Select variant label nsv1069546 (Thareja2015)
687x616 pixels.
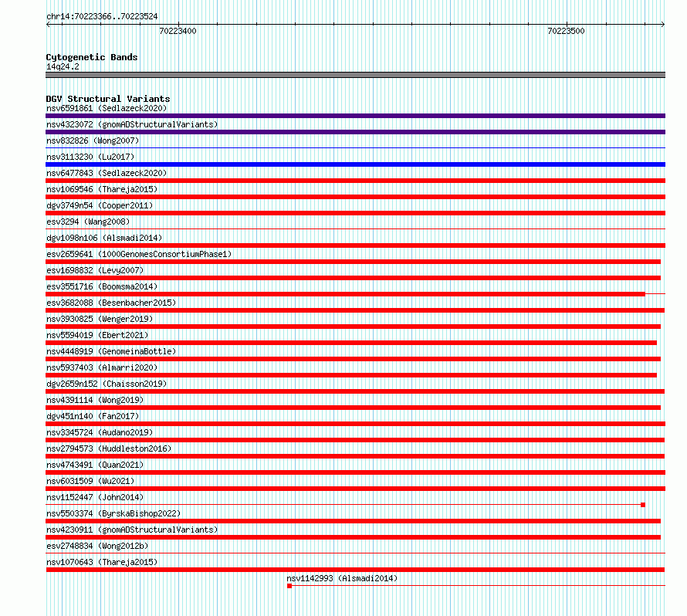[102, 189]
